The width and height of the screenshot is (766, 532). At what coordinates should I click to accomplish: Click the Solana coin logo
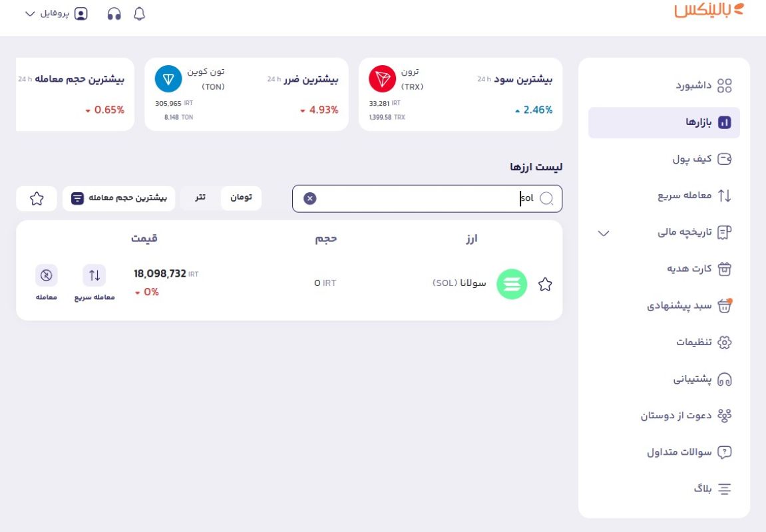pos(512,284)
